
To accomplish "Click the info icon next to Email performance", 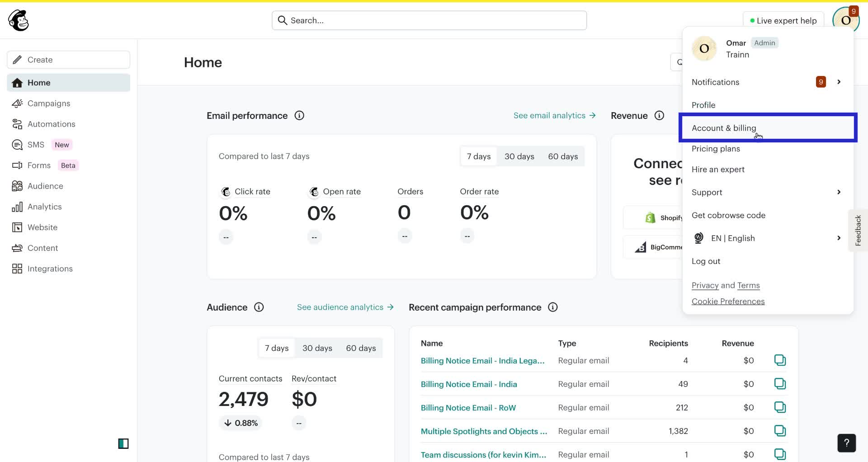I will click(x=299, y=116).
